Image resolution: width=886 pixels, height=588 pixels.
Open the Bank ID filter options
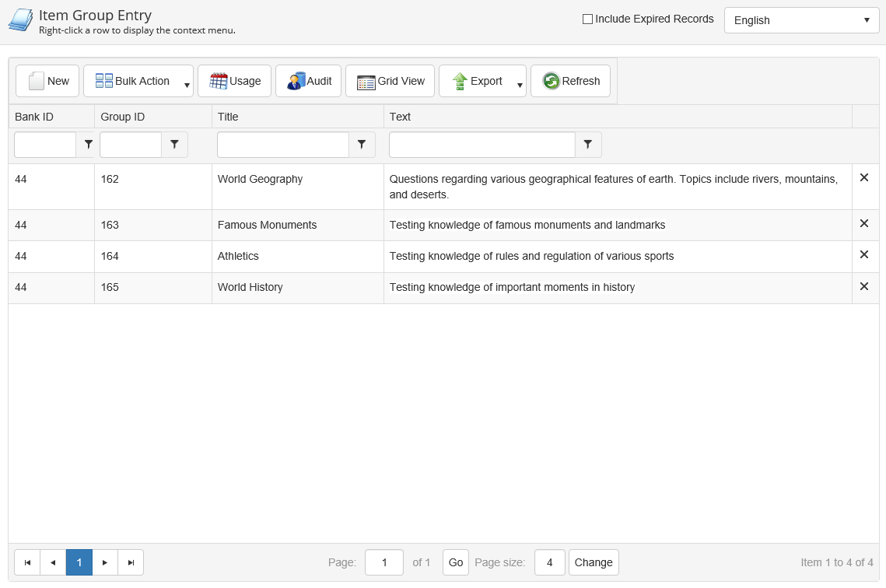[x=88, y=145]
